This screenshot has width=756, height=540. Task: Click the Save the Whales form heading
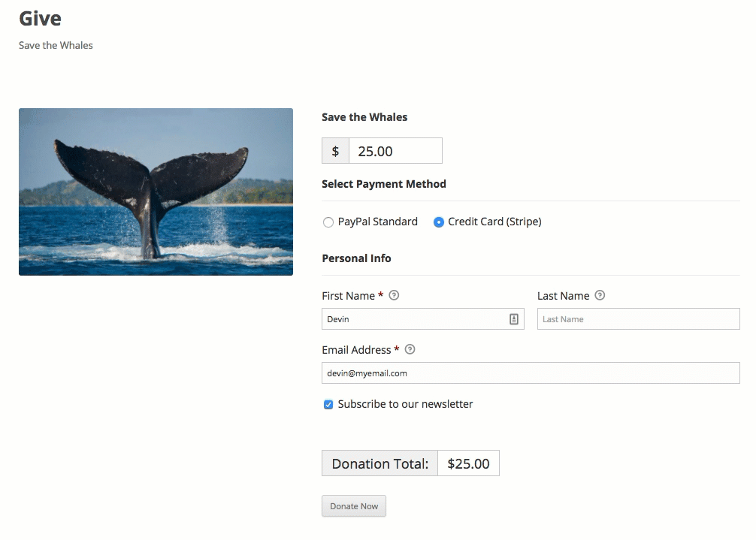(x=364, y=117)
